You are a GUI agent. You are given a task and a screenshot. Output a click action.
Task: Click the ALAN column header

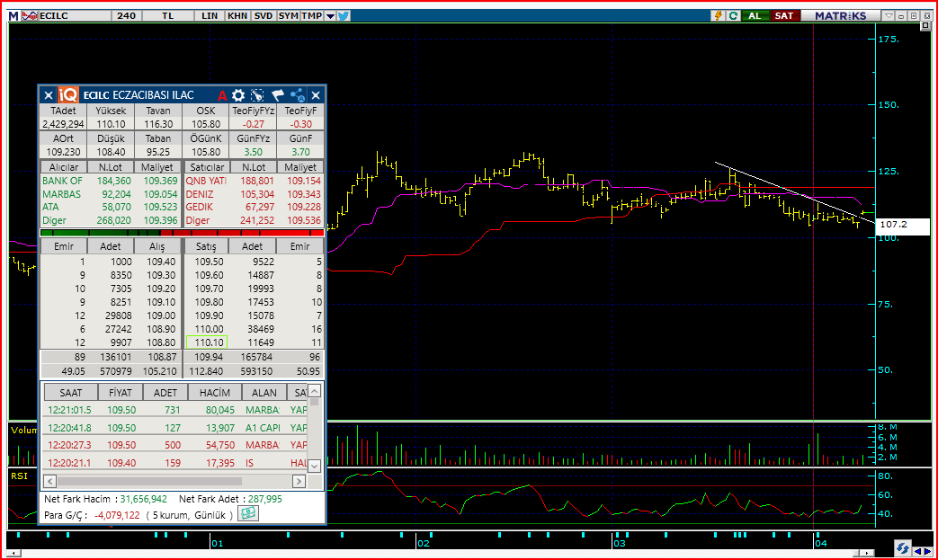click(264, 393)
